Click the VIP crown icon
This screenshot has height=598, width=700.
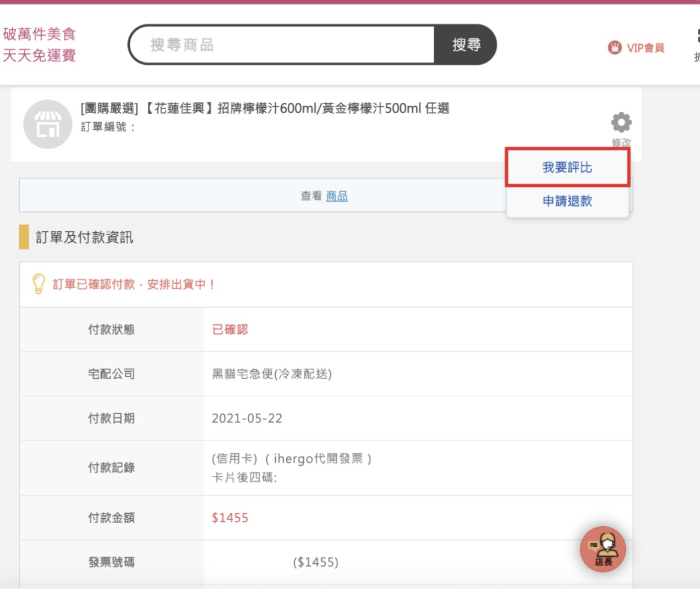[x=614, y=47]
